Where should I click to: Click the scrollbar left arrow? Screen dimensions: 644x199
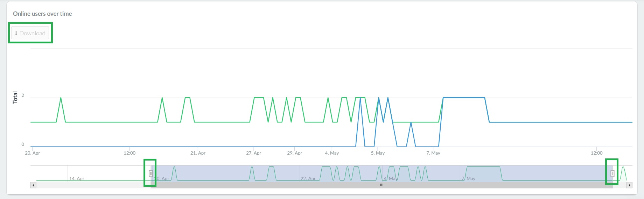pos(33,185)
